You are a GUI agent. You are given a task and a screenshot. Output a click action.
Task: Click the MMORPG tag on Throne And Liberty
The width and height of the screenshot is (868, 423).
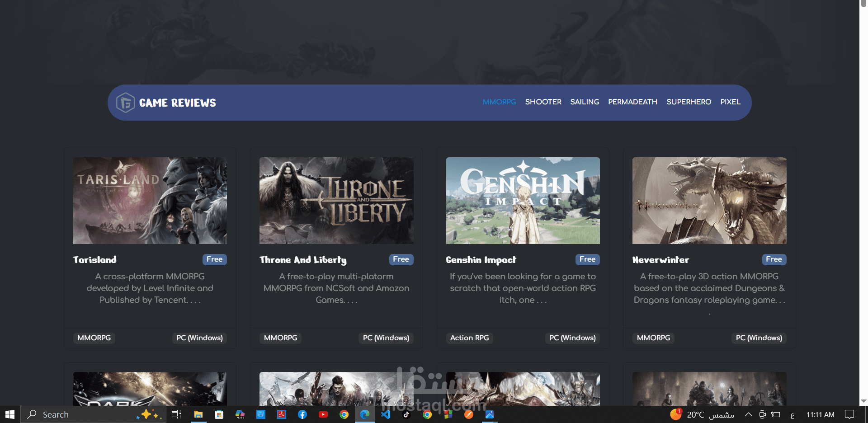(x=281, y=338)
